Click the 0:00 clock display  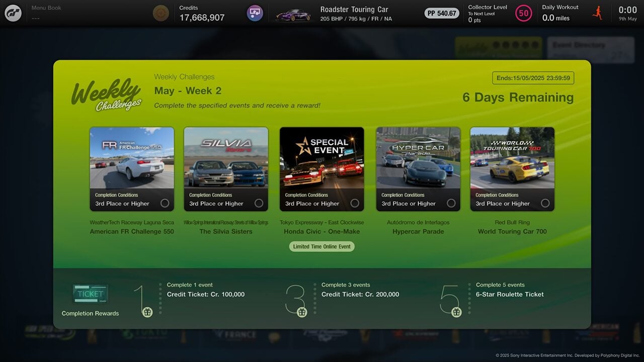tap(628, 10)
